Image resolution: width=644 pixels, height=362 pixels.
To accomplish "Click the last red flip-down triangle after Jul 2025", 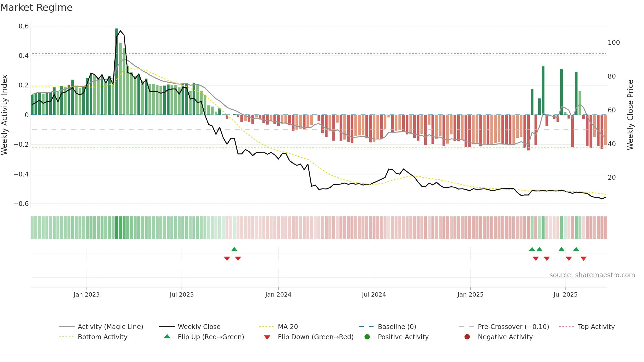I will pos(583,258).
